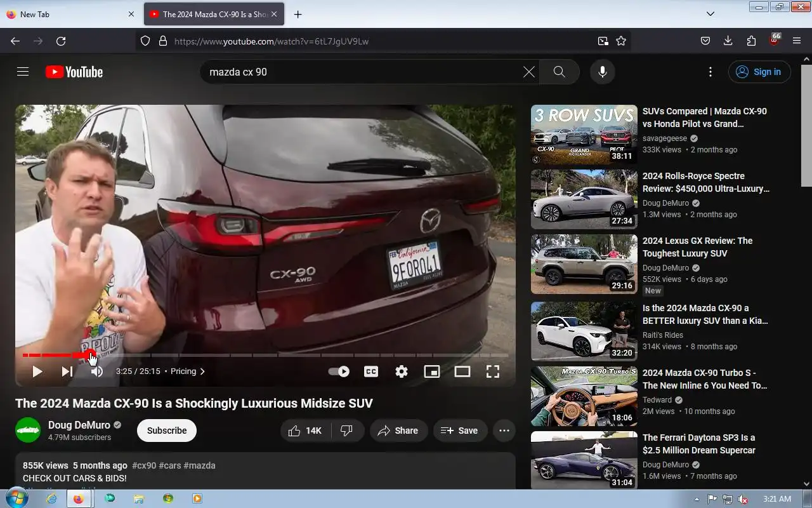This screenshot has width=812, height=508.
Task: Click the video progress bar scrubber
Action: (90, 355)
